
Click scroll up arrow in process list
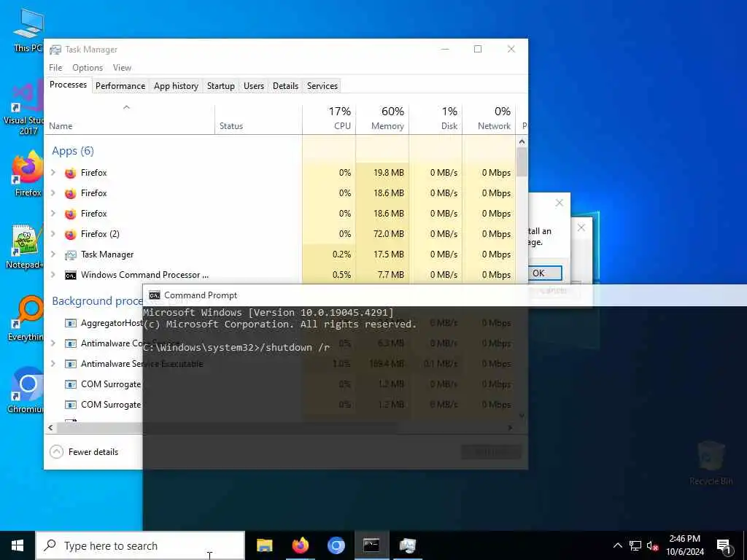pos(522,141)
